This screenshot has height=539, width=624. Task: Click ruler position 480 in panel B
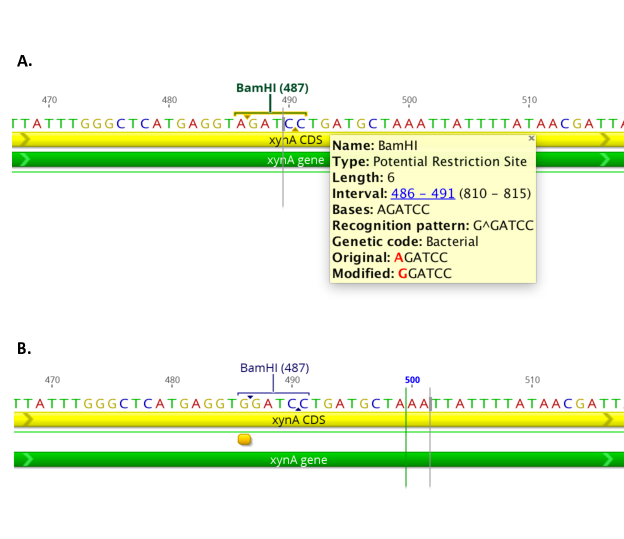[x=172, y=380]
